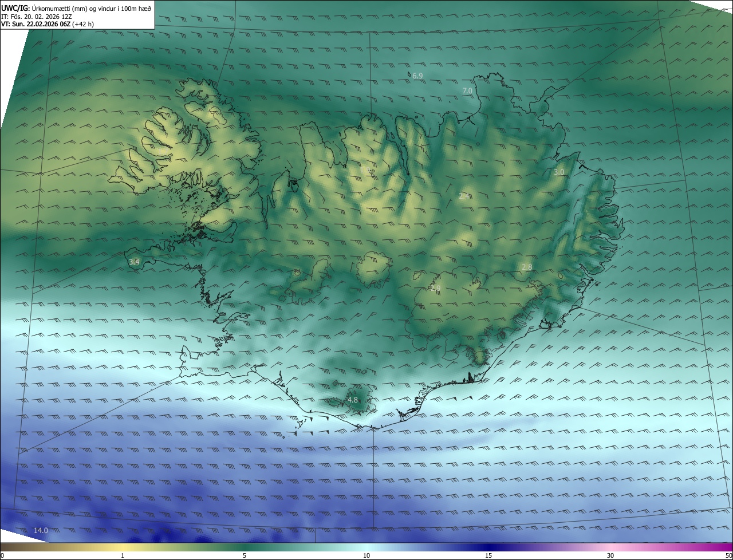
Task: Click the colorbar tick label 5
Action: coord(245,555)
